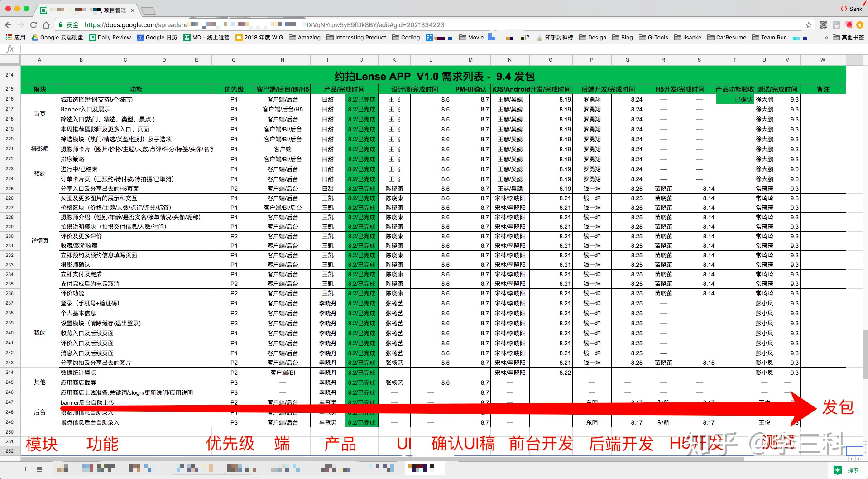Screen dimensions: 868x479
Task: Open the all-sheets list icon next to plus
Action: 39,469
